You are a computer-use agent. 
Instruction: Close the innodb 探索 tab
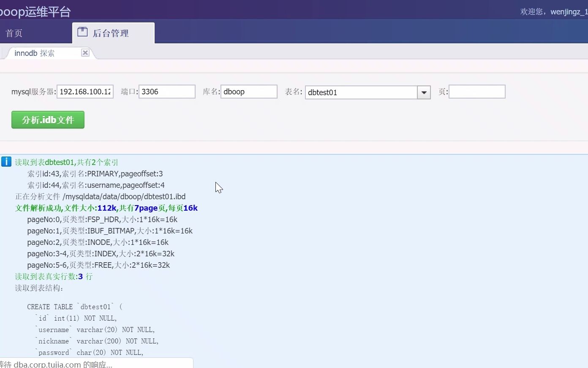point(85,52)
